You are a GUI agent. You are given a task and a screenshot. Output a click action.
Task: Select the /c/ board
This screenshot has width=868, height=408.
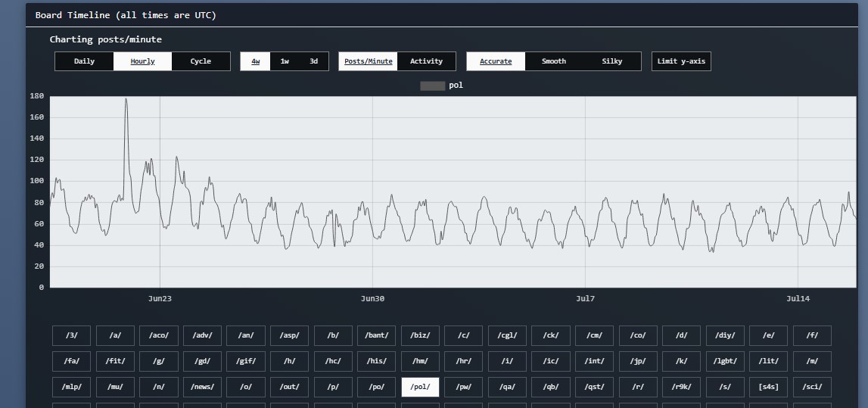pyautogui.click(x=463, y=335)
